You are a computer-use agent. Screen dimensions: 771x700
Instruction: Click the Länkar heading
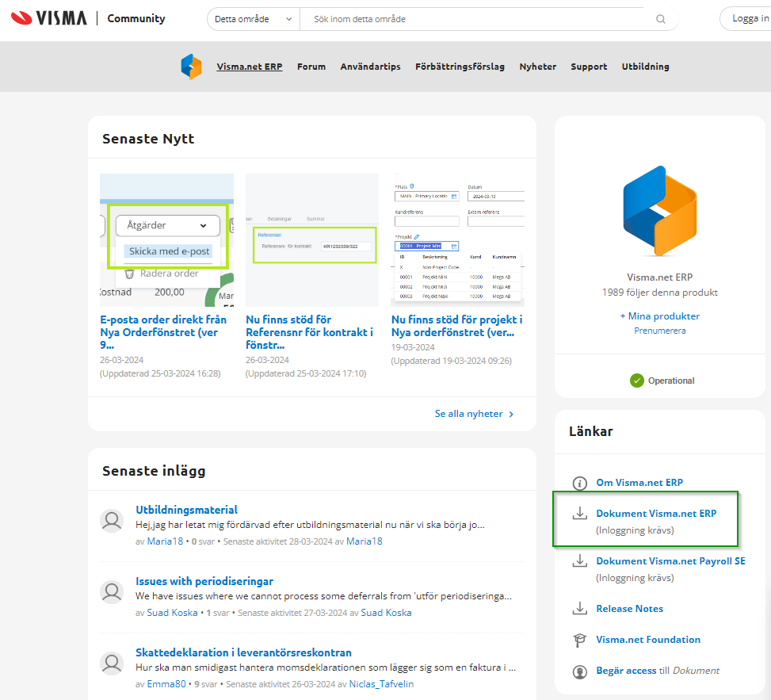click(x=590, y=431)
